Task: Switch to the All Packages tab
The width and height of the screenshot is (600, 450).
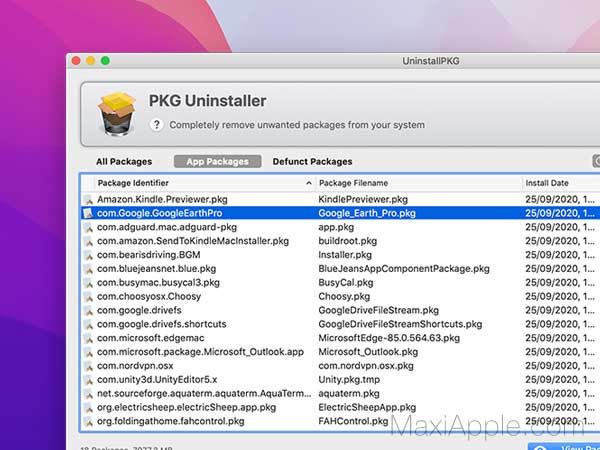Action: 124,161
